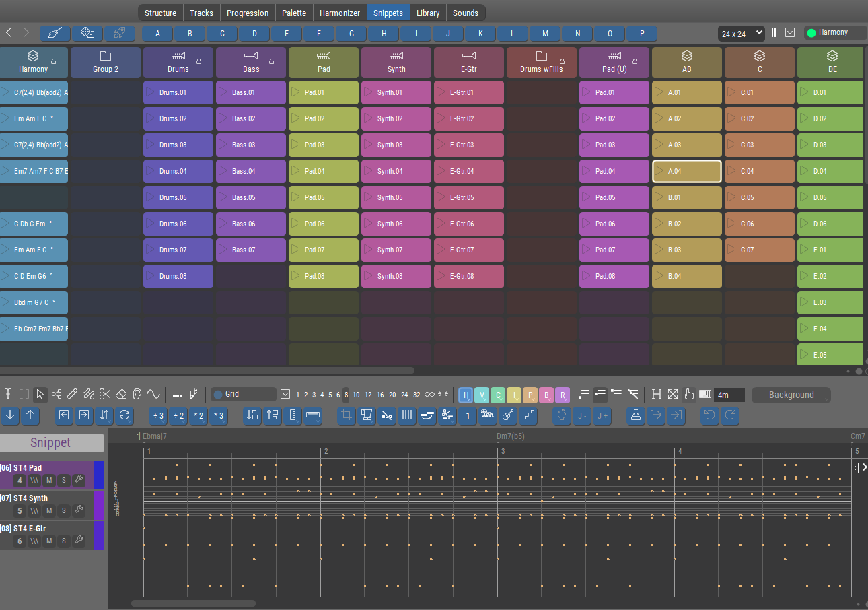868x610 pixels.
Task: Toggle lock on the Drums column
Action: [x=198, y=61]
